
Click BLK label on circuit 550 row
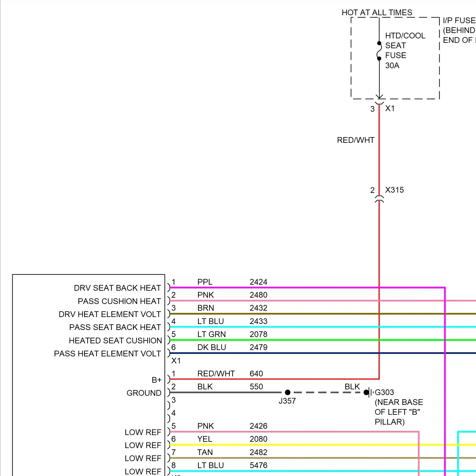click(205, 387)
